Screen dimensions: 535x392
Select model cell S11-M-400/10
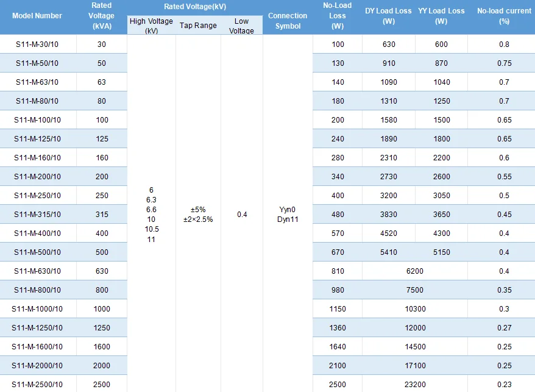(x=37, y=233)
